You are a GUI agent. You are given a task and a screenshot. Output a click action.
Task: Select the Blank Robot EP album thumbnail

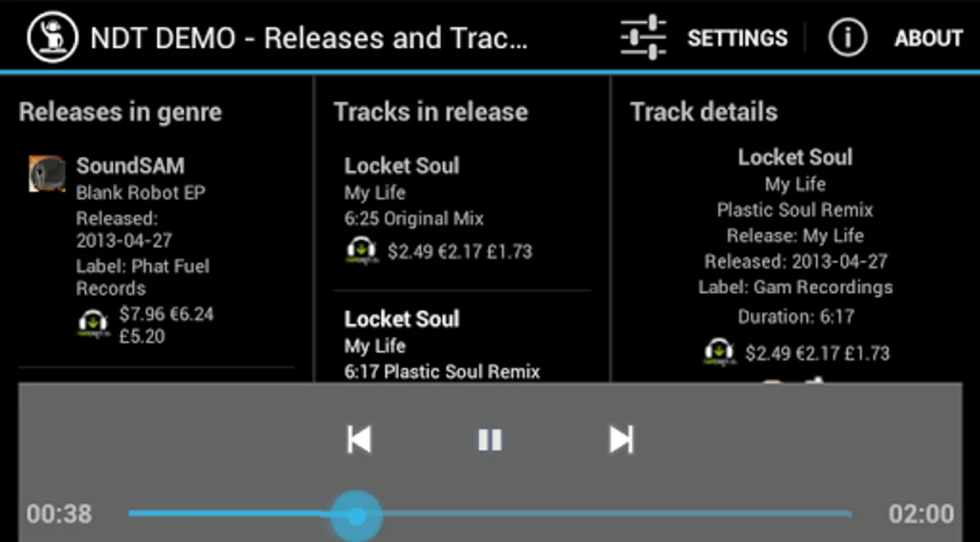47,173
